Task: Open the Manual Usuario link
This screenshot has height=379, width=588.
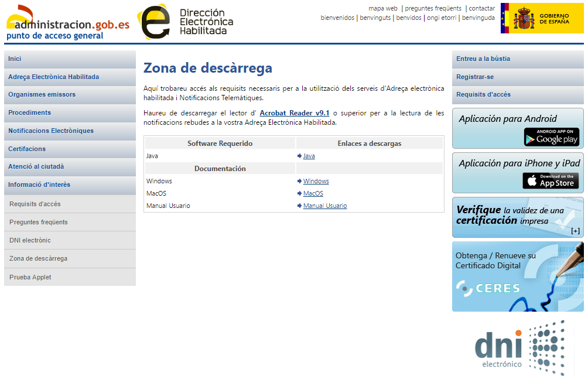Action: click(x=325, y=206)
